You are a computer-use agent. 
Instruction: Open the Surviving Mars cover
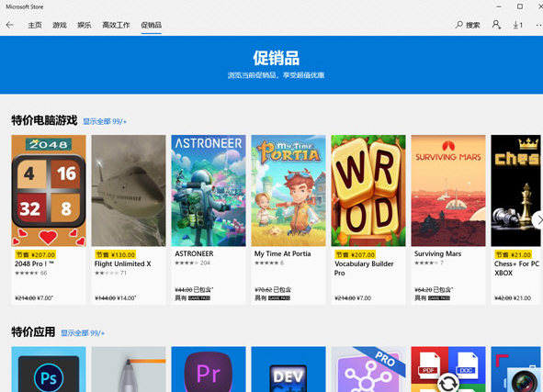[448, 191]
